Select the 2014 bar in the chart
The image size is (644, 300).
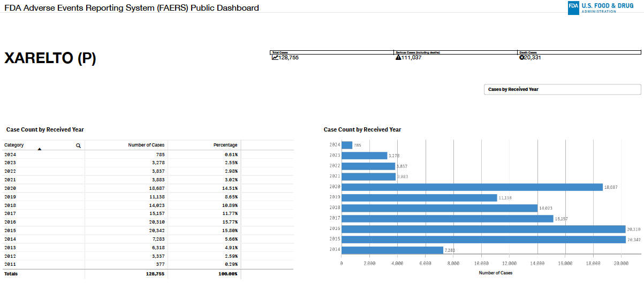tap(392, 250)
